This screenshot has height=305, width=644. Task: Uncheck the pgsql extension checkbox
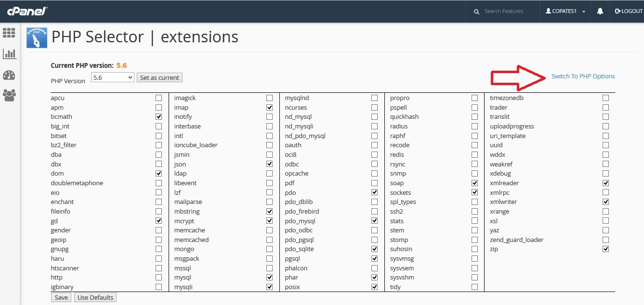374,258
